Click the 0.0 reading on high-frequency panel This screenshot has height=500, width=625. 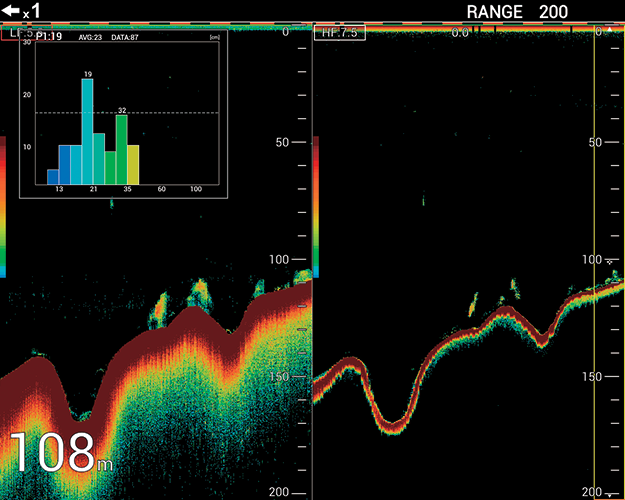[460, 33]
